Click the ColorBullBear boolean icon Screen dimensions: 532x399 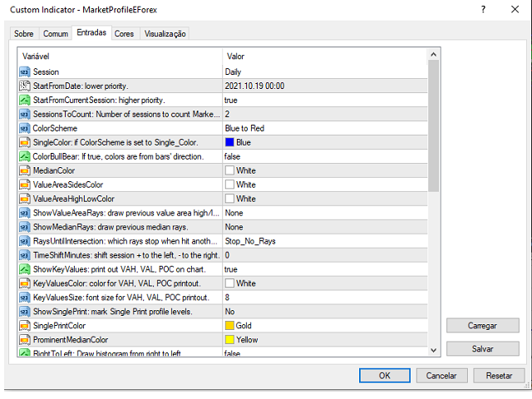click(x=25, y=156)
